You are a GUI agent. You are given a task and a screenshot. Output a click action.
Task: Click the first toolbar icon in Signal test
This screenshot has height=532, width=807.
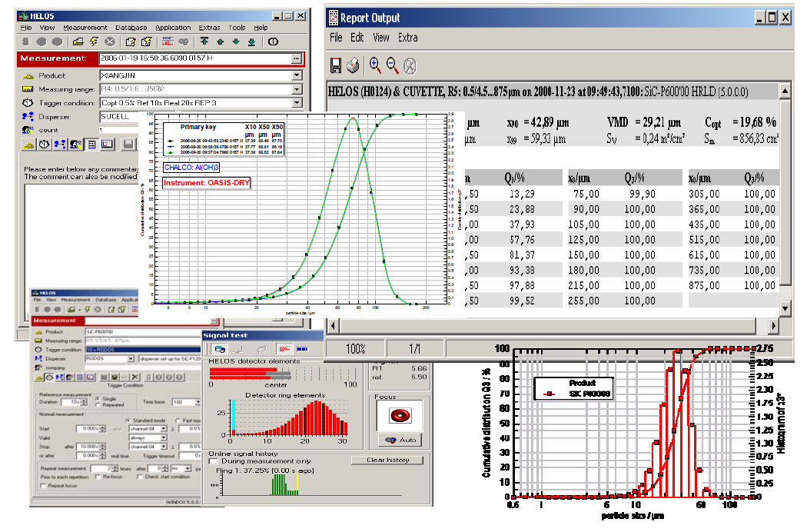[221, 349]
